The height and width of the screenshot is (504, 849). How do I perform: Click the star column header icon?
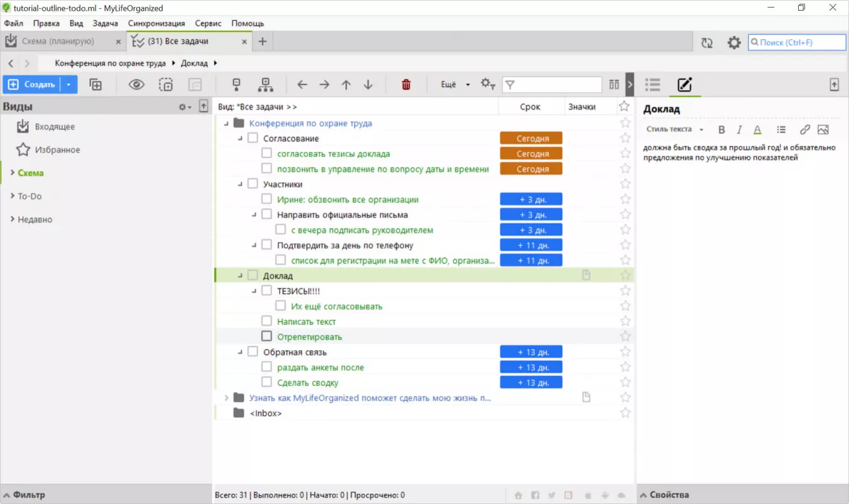point(624,106)
